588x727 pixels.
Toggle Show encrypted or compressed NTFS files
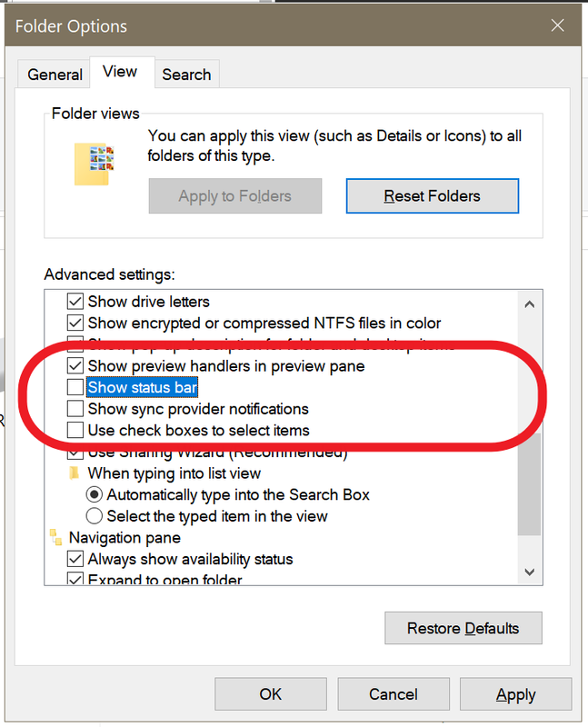[x=75, y=323]
